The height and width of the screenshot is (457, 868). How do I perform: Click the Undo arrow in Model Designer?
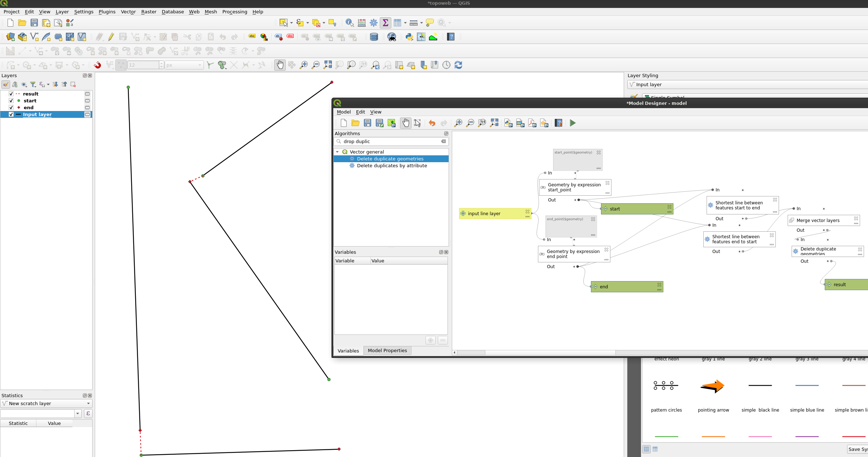pyautogui.click(x=432, y=123)
